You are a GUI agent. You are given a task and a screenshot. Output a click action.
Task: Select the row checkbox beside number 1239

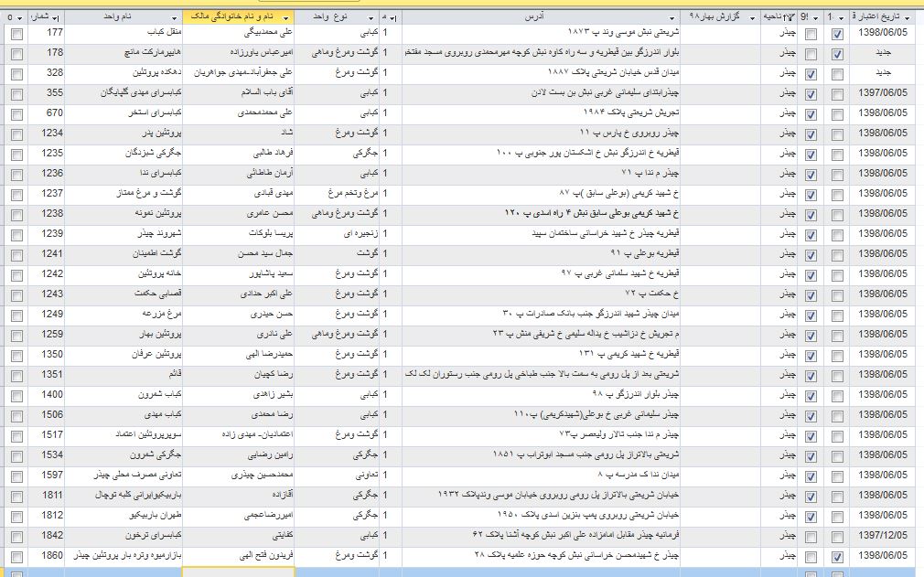coord(16,236)
